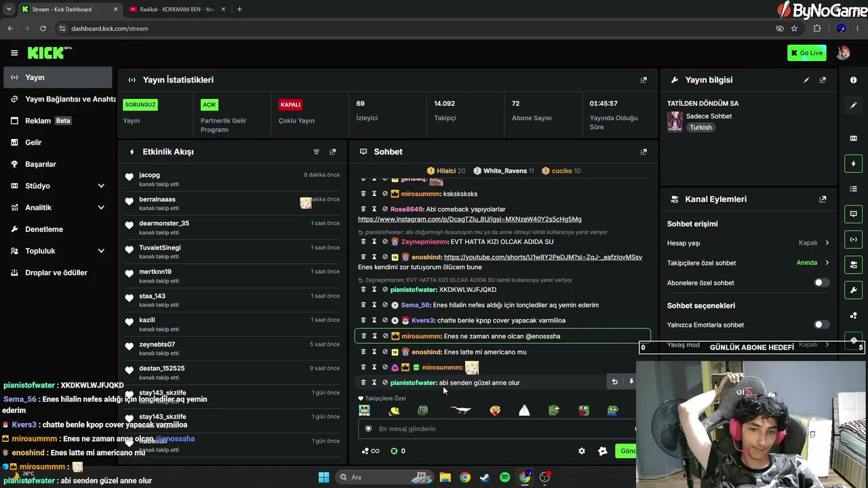868x488 pixels.
Task: Open Spotify from the taskbar
Action: (505, 477)
